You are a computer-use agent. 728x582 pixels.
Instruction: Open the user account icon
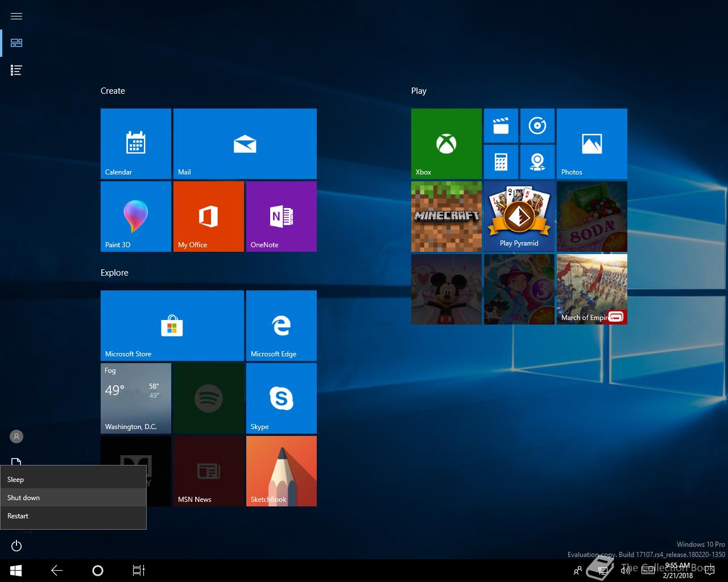(16, 436)
